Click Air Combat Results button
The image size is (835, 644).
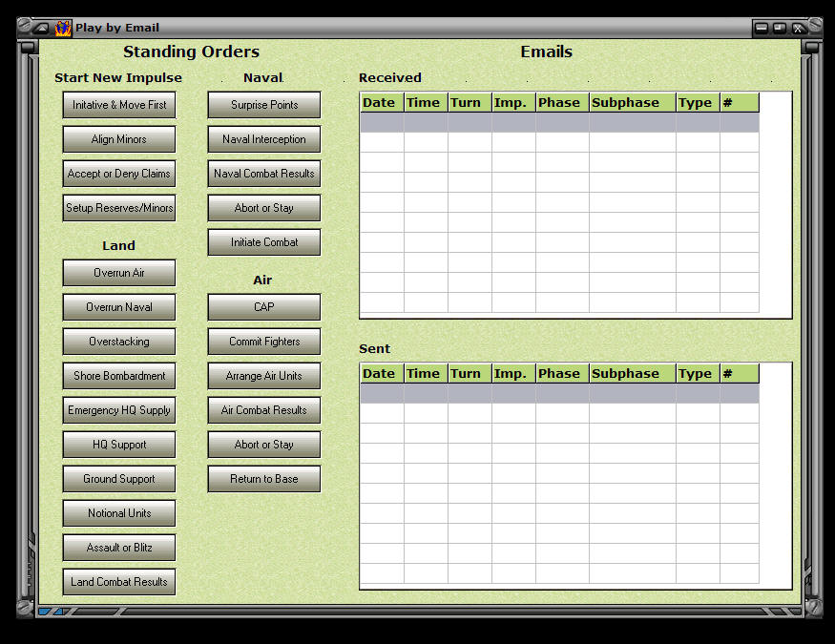point(264,410)
